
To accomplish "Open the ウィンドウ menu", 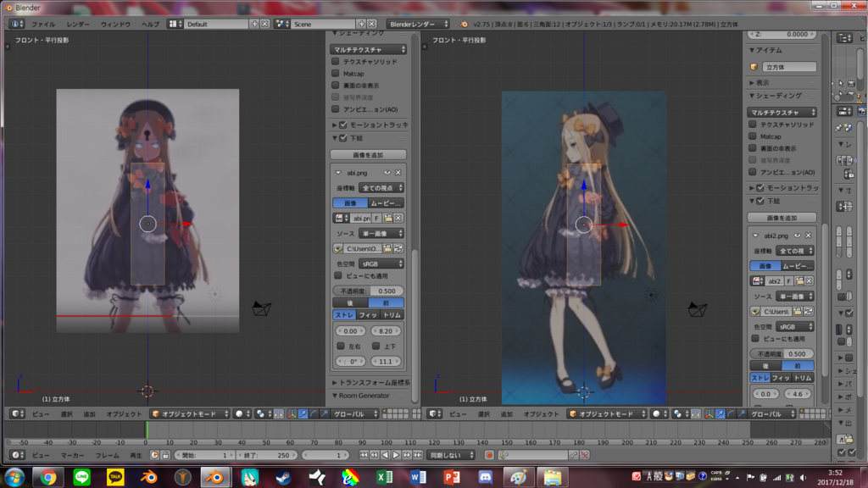I will coord(115,25).
